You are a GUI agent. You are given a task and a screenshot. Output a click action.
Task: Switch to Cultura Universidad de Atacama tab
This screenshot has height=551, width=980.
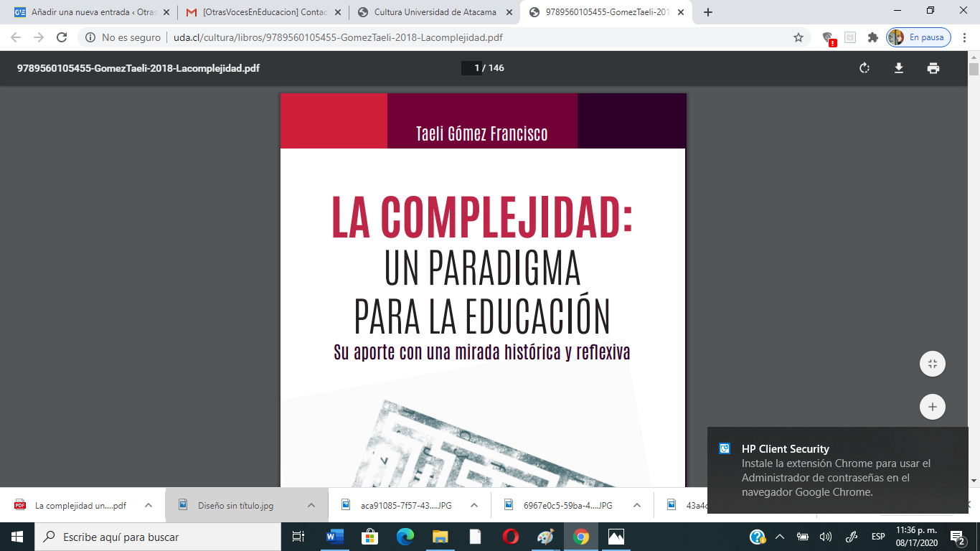tap(434, 12)
